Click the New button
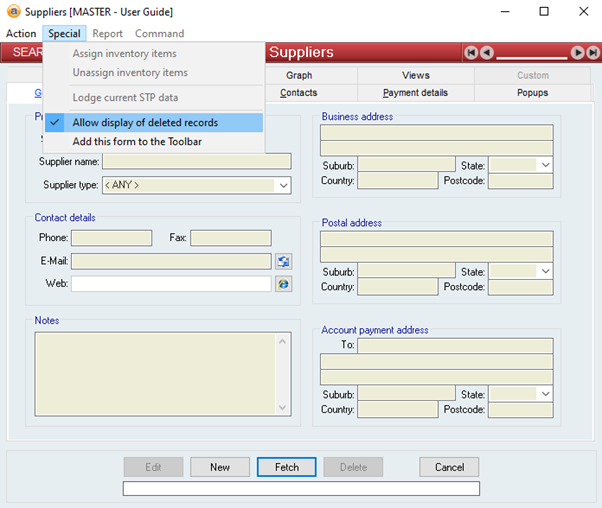 (x=220, y=467)
